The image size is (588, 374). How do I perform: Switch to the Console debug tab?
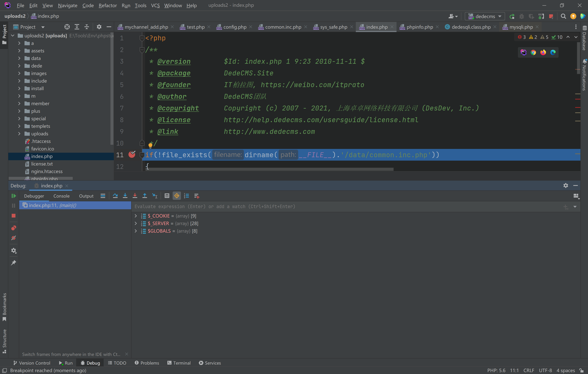tap(61, 196)
